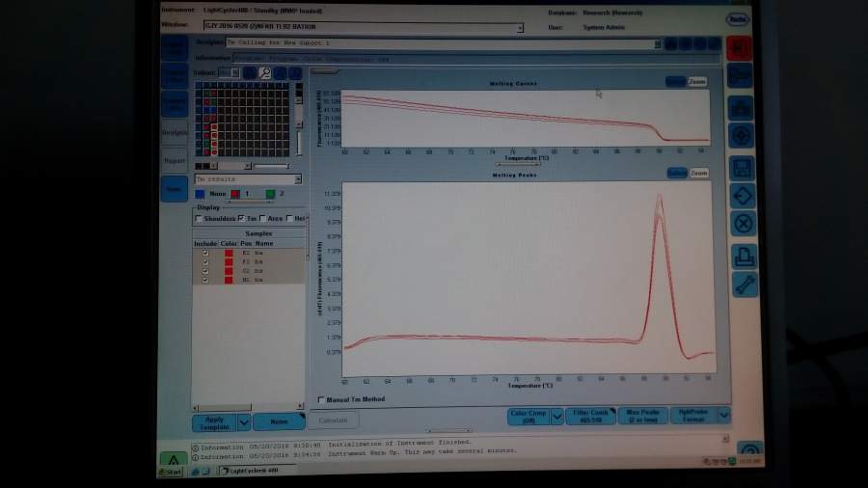Uncheck Include for the second sample row
Image resolution: width=868 pixels, height=488 pixels.
(x=205, y=261)
